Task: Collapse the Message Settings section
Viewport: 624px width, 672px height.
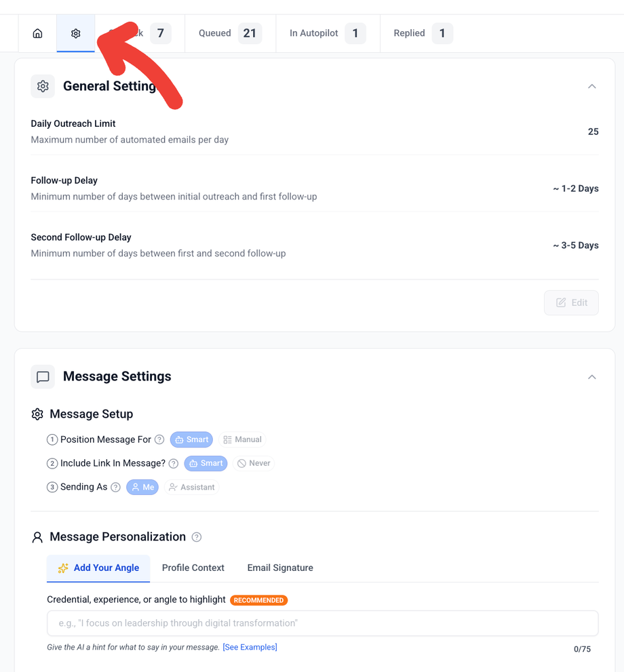Action: [x=591, y=377]
